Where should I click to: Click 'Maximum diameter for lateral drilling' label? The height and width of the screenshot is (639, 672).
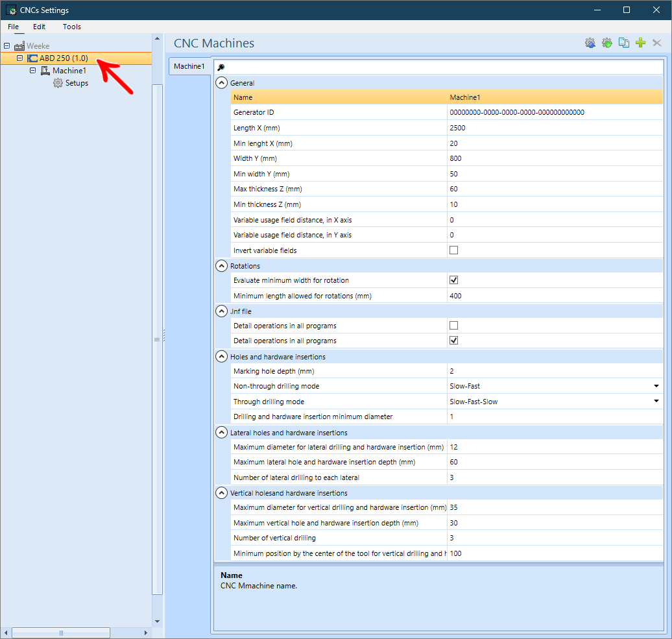339,447
